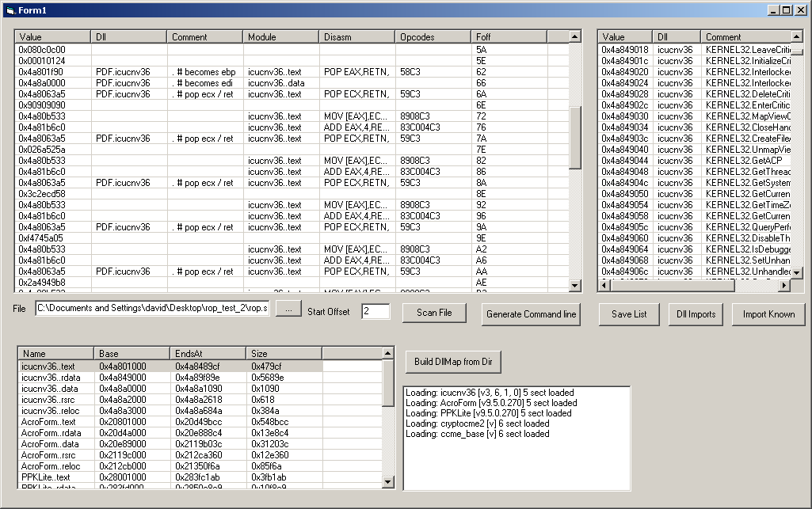812x509 pixels.
Task: Select row with value 0x3c2ecd58
Action: pyautogui.click(x=292, y=194)
